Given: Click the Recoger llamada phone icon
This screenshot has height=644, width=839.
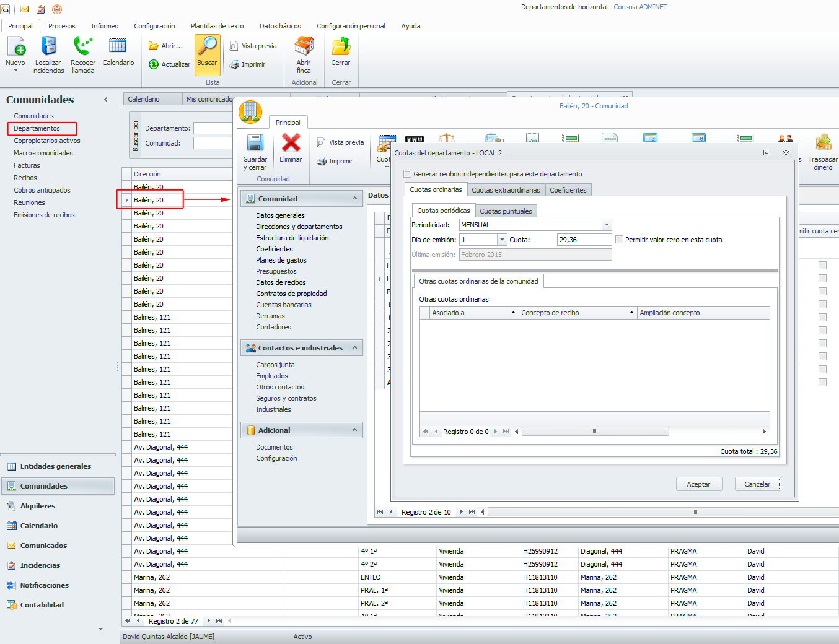Looking at the screenshot, I should (82, 47).
